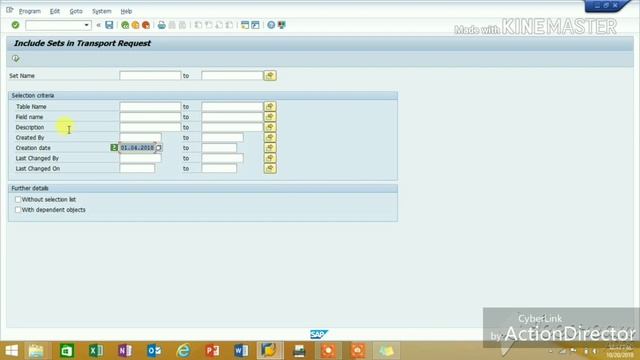Screen dimensions: 640x360
Task: Open the Help menu
Action: [126, 11]
